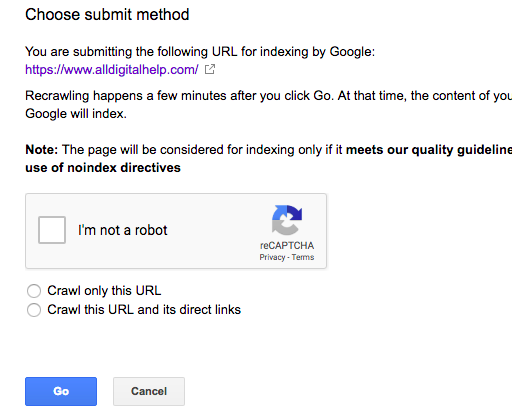Click the "I'm not a robot" label text
Screen dimensions: 512x419
click(122, 230)
